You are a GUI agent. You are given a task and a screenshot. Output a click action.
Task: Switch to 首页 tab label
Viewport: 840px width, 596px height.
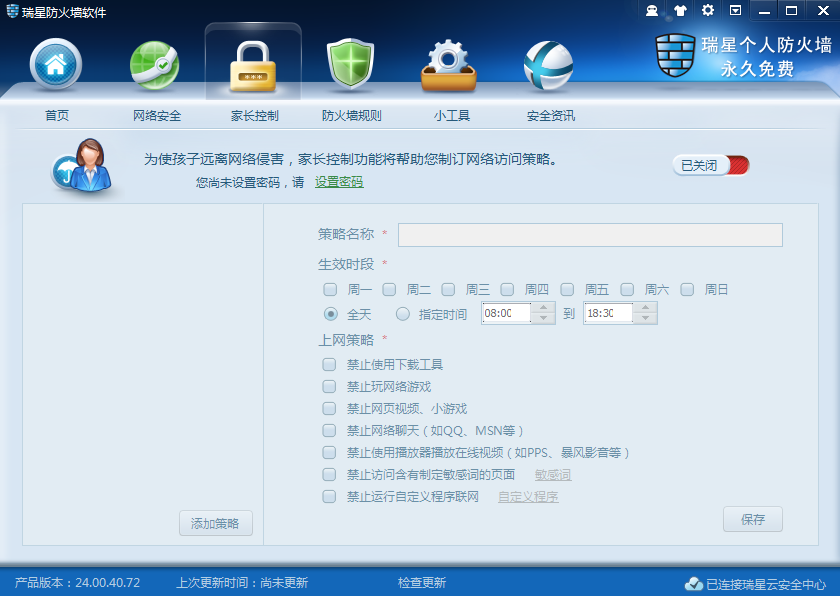[x=57, y=116]
